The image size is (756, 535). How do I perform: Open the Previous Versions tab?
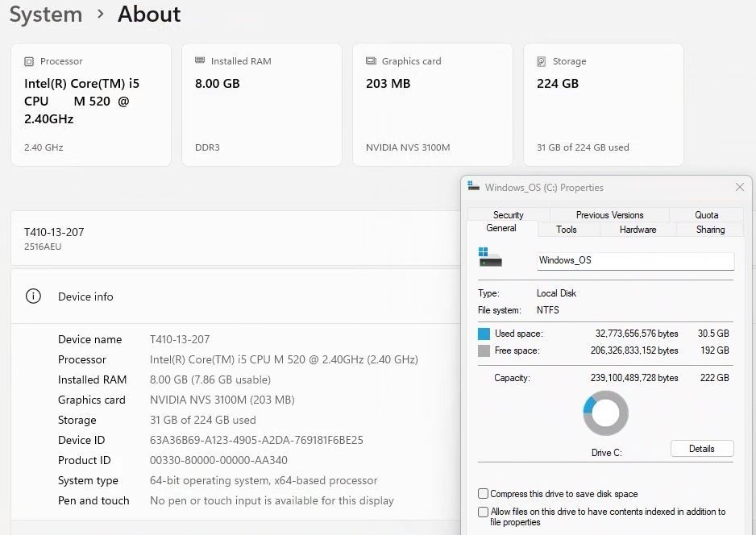tap(609, 215)
